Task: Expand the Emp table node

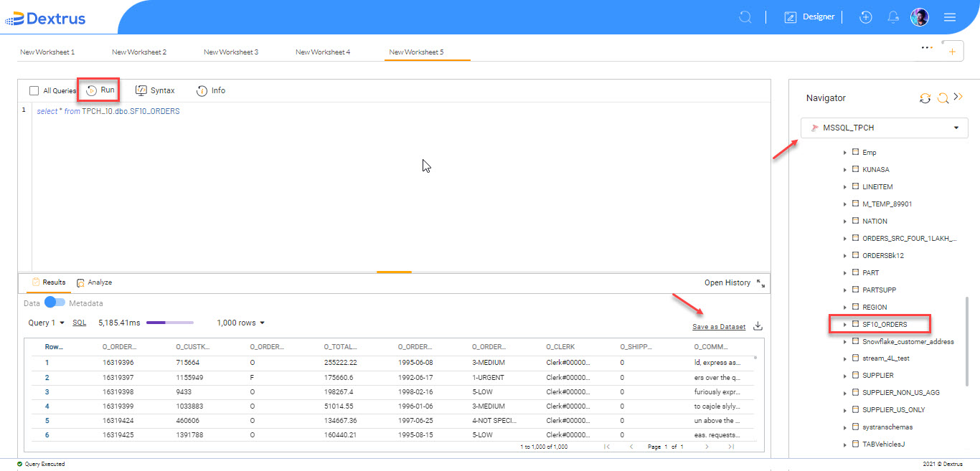Action: point(845,153)
